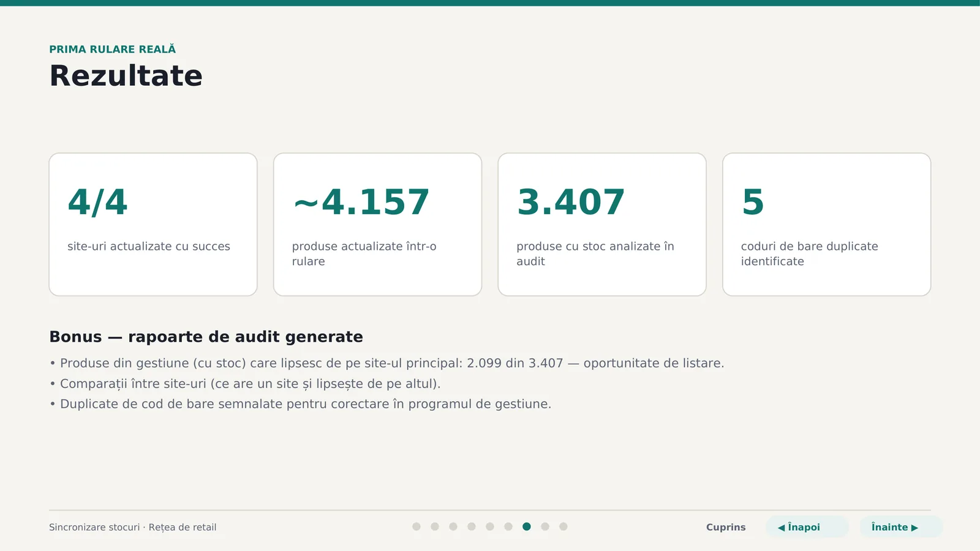This screenshot has height=551, width=980.
Task: Jump to the eighth slide dot
Action: [545, 527]
